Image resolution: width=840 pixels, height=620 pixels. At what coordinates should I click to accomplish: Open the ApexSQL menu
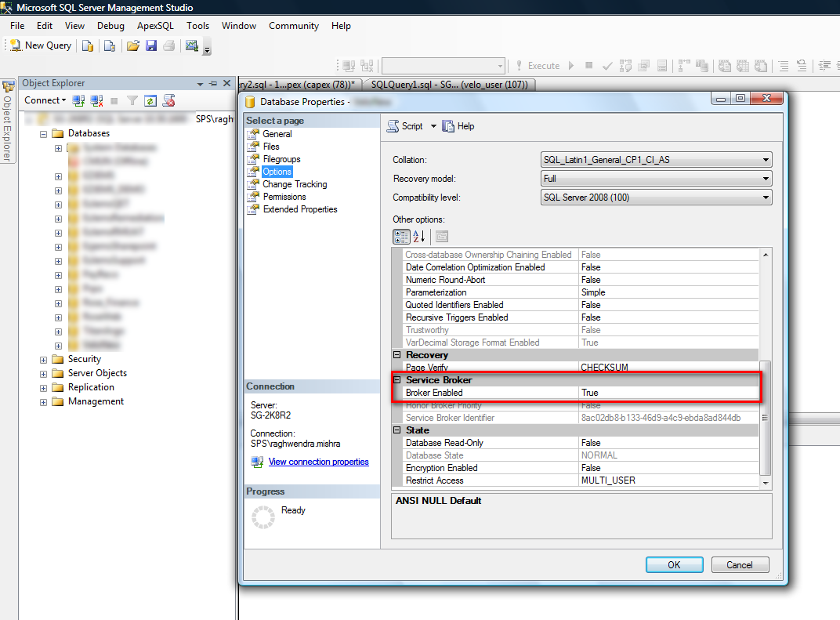pyautogui.click(x=155, y=26)
